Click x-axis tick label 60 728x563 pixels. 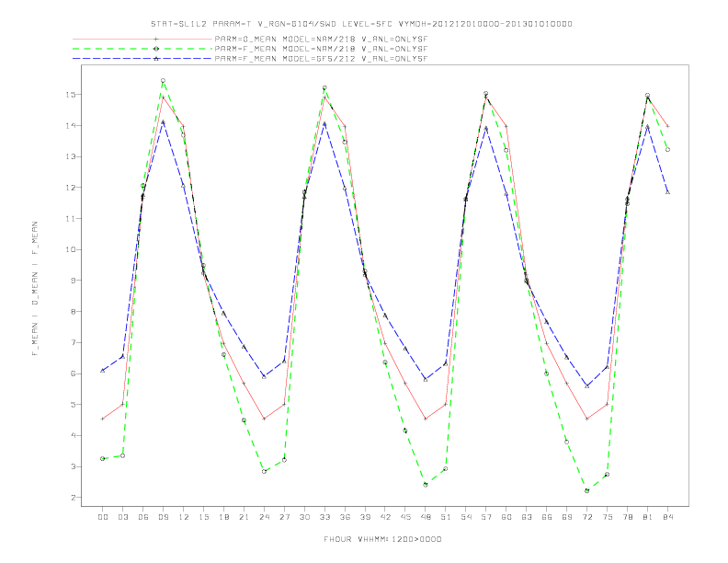pos(506,517)
